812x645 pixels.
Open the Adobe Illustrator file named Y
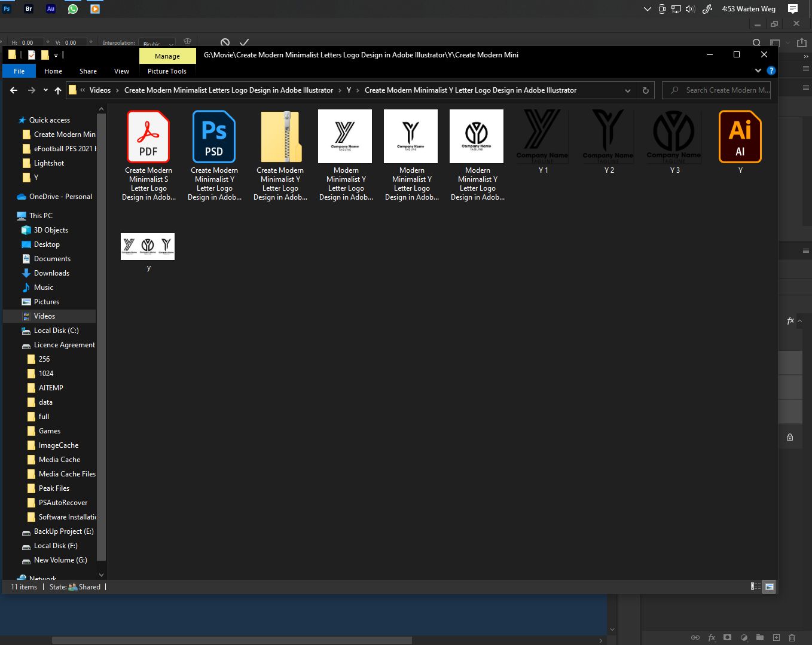point(740,137)
